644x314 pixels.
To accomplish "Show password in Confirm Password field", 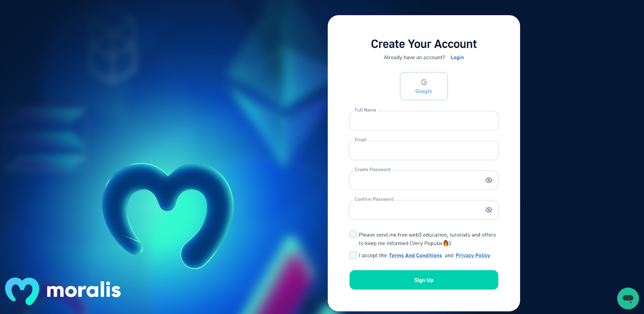I will 489,210.
